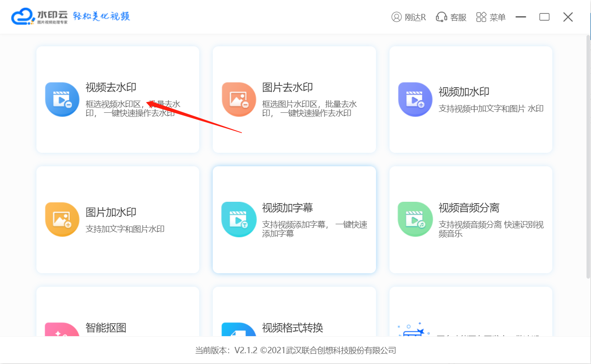This screenshot has width=591, height=364.
Task: Open the 刚达R account name
Action: pos(415,18)
